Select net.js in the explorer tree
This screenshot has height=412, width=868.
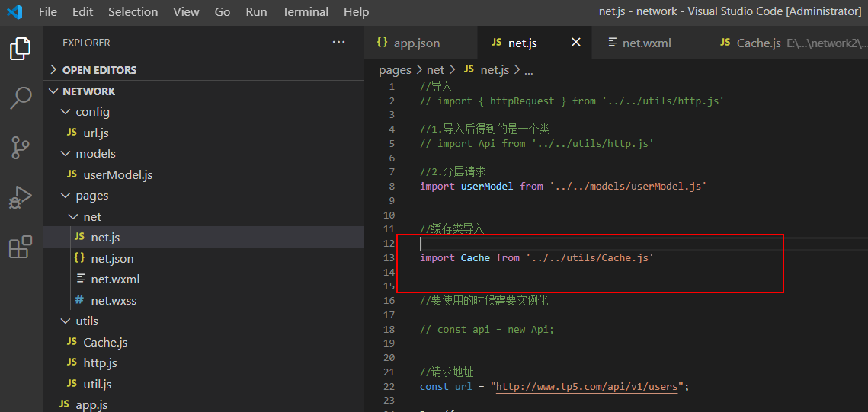click(203, 238)
